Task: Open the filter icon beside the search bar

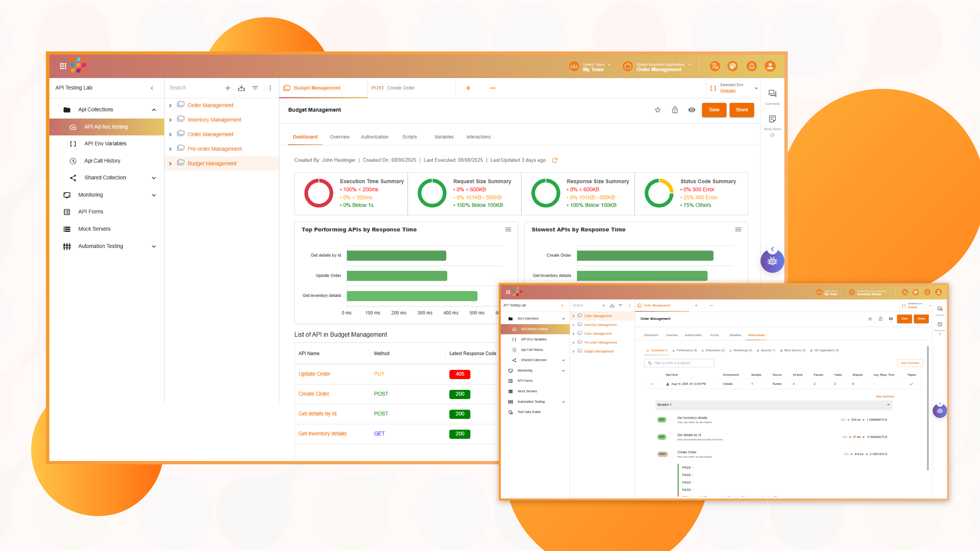Action: click(x=255, y=88)
